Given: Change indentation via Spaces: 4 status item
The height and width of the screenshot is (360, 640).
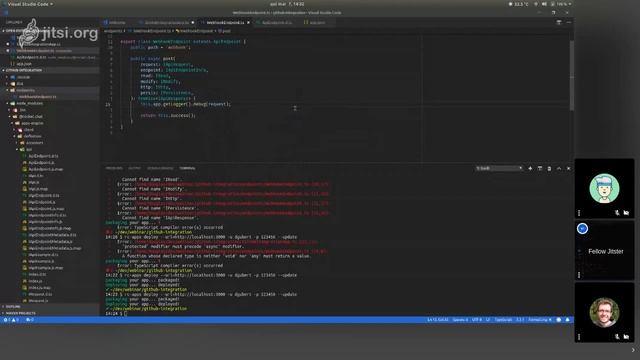Looking at the screenshot, I should [x=460, y=320].
